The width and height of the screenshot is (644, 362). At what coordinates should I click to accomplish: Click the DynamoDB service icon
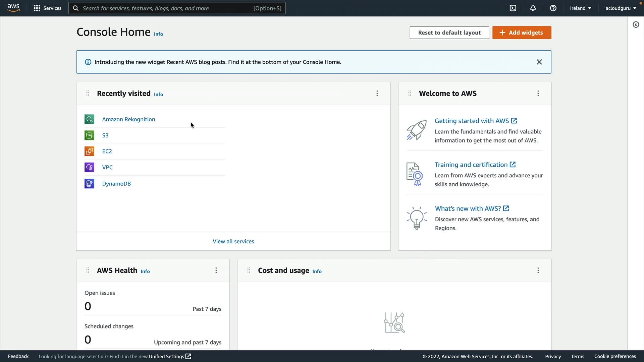click(89, 184)
